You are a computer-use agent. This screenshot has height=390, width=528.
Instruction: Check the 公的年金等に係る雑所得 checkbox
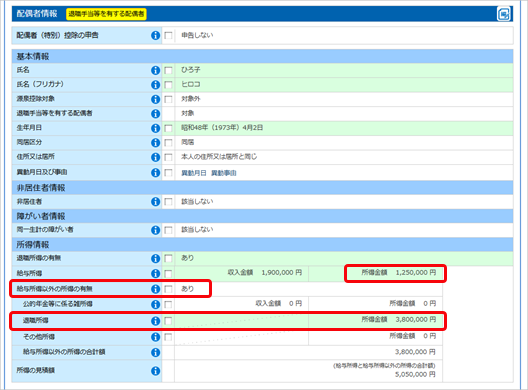pos(168,304)
